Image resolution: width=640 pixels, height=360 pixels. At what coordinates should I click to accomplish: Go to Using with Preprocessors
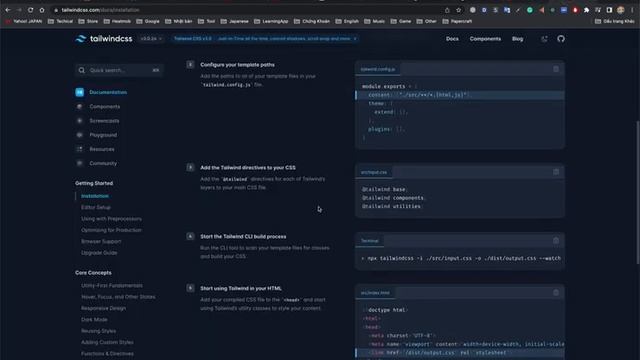coord(111,219)
